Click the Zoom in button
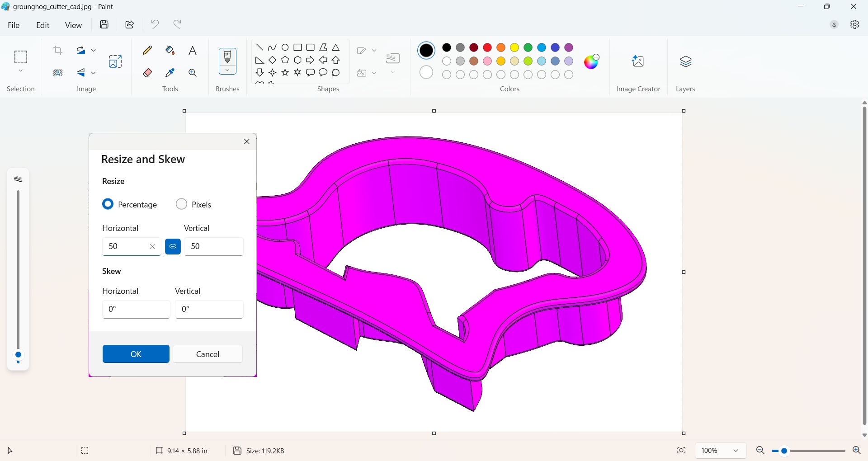 click(x=857, y=451)
